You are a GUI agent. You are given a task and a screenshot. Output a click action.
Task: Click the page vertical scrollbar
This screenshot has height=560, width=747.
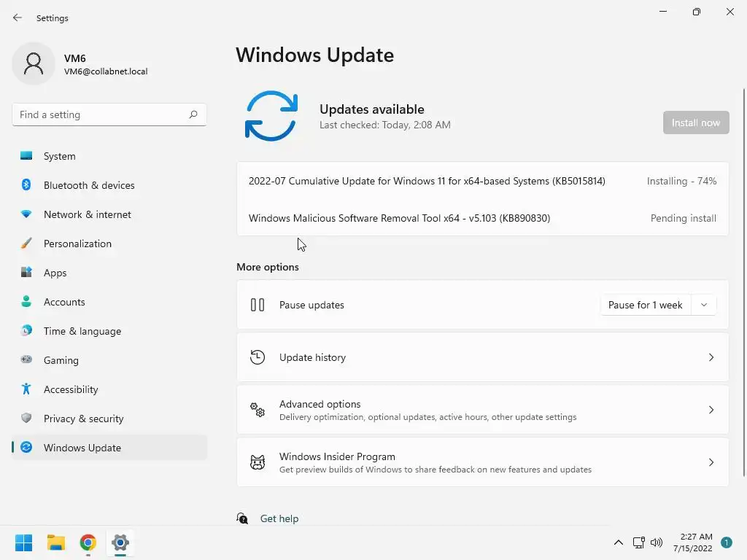(x=743, y=282)
